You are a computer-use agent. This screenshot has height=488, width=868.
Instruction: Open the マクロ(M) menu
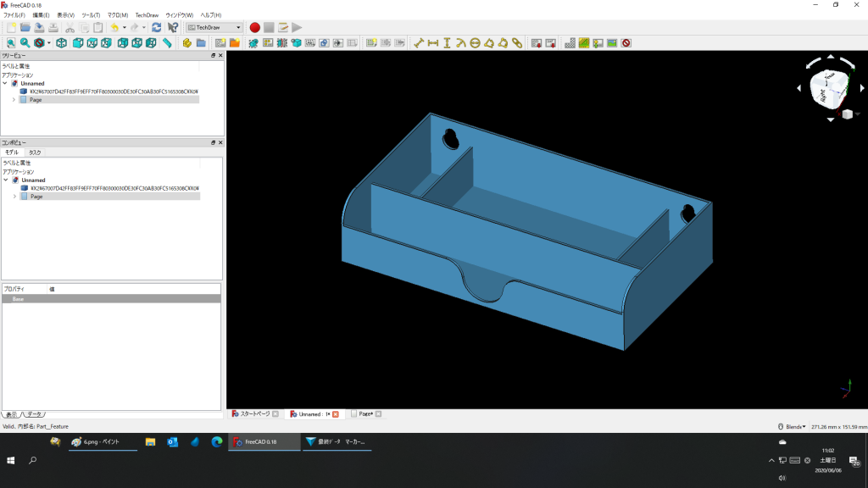[x=117, y=15]
